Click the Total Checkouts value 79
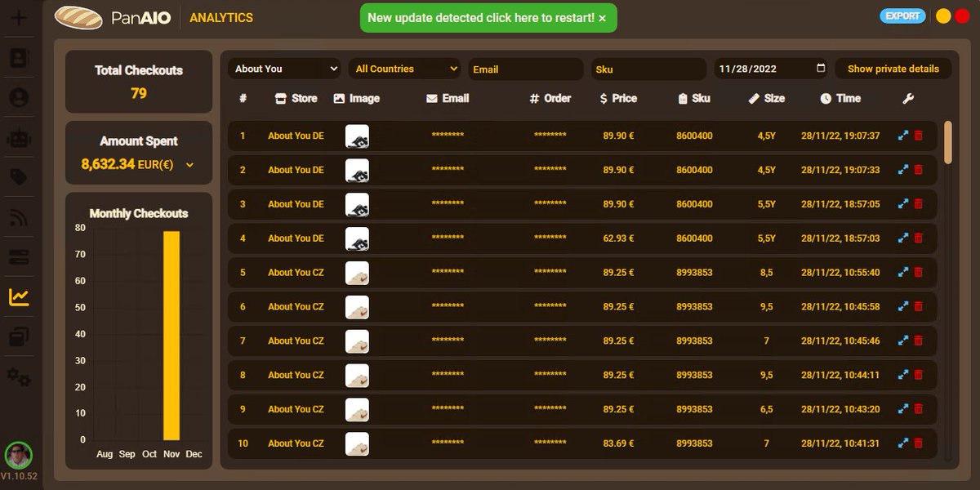 pyautogui.click(x=139, y=93)
